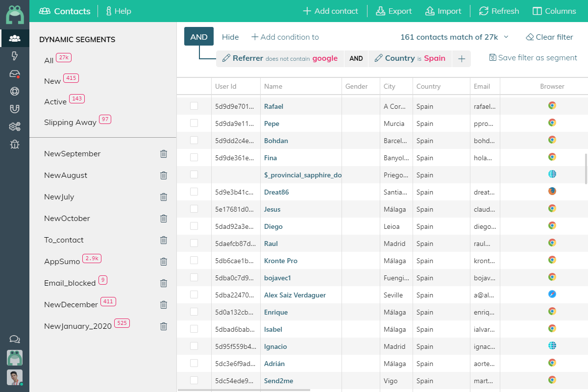Click Save filter as segment
Viewport: 588px width, 392px height.
click(x=533, y=58)
